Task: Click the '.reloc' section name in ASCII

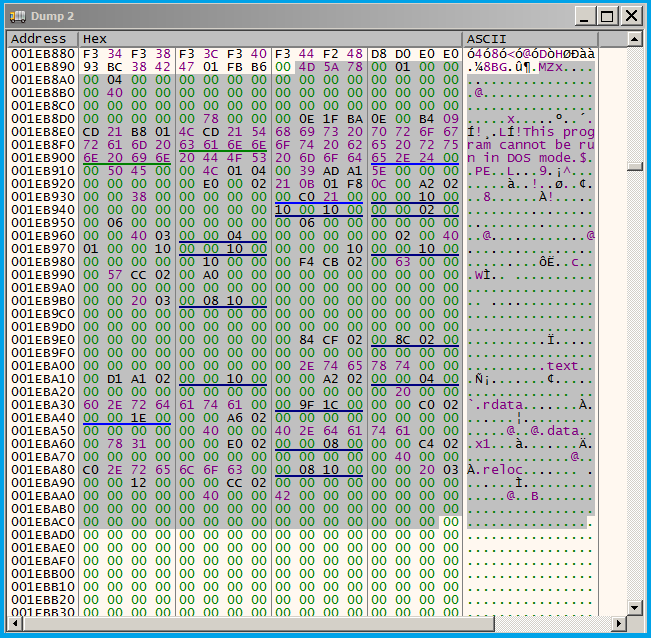Action: (501, 470)
